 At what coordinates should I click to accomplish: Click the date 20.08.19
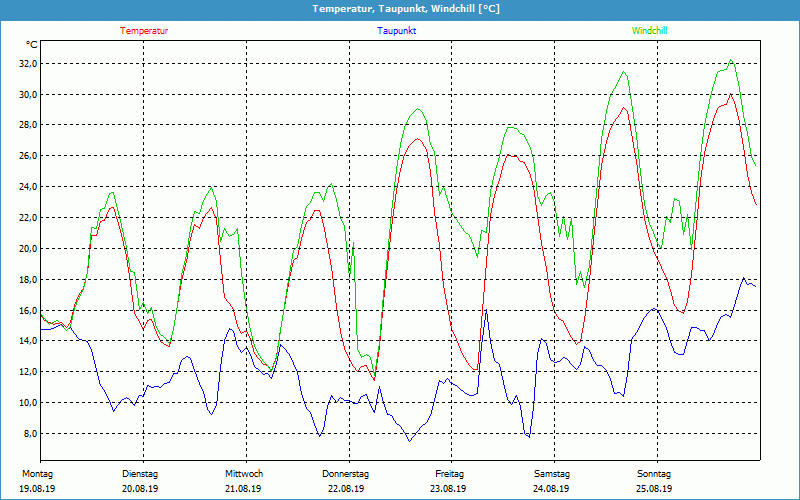pyautogui.click(x=140, y=489)
